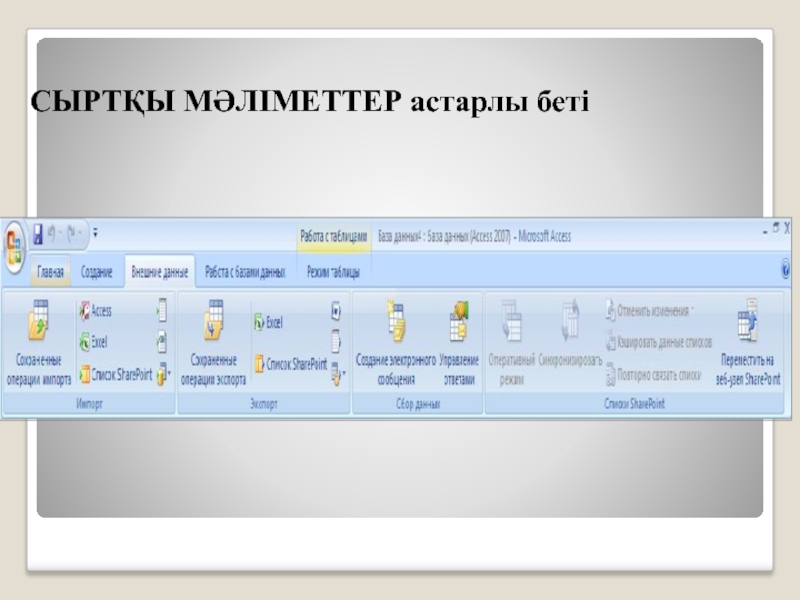Expand the additional export options dropdown

tap(337, 374)
